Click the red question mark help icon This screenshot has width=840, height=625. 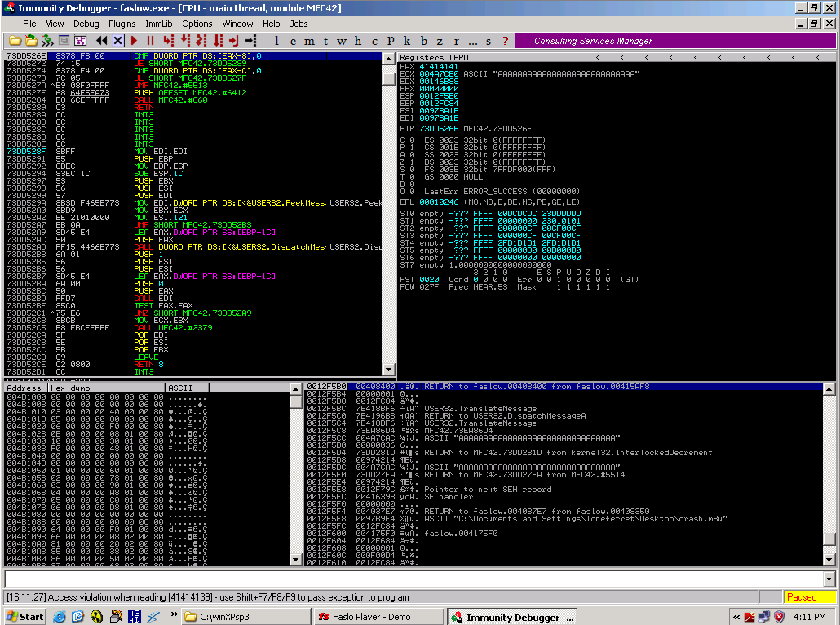[505, 41]
